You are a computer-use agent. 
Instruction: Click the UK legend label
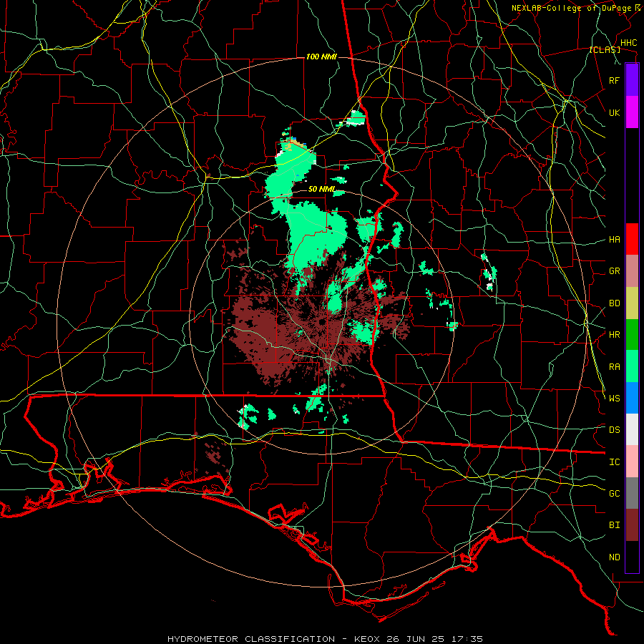(x=614, y=112)
